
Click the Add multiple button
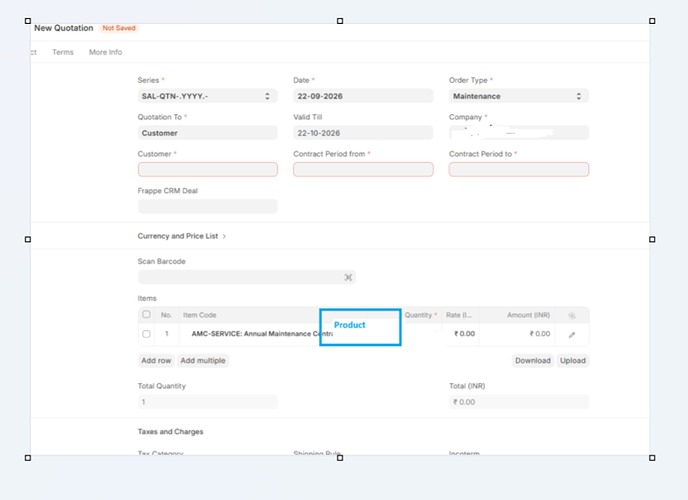pos(203,361)
